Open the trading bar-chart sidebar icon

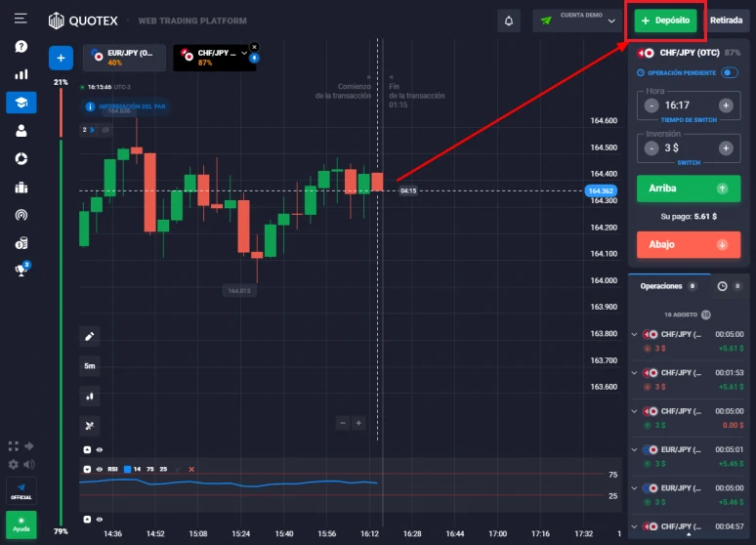(x=21, y=74)
